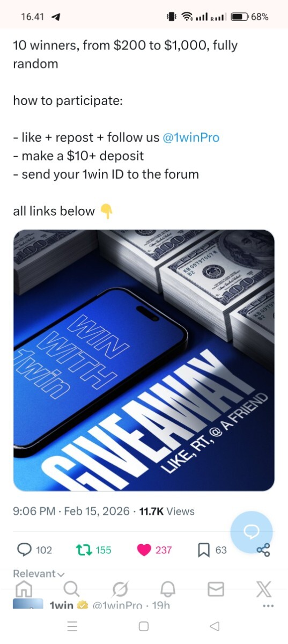Open the three-dot menu on reply
Image resolution: width=288 pixels, height=644 pixels.
point(268,605)
